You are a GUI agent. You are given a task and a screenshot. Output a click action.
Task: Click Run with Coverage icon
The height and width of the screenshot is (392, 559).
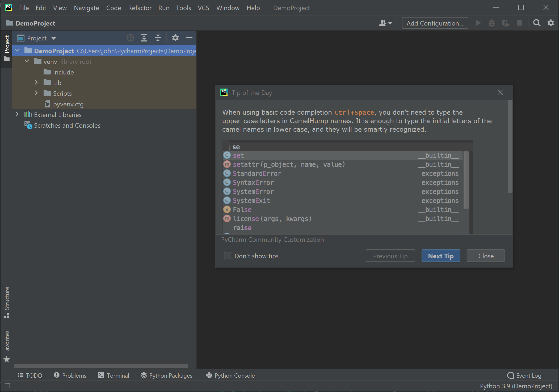pyautogui.click(x=506, y=23)
